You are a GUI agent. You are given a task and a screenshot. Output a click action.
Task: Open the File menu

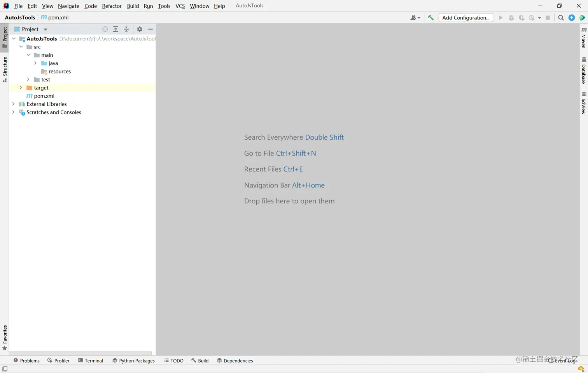click(x=18, y=6)
